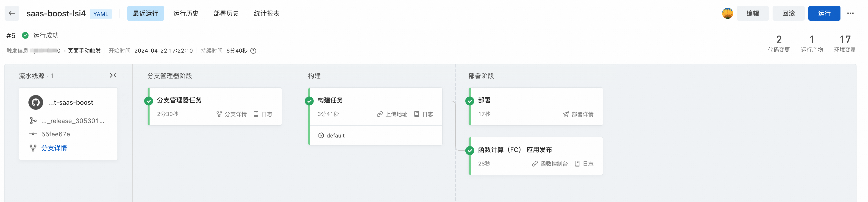
Task: Open 部署详情 in the 部署 card
Action: [579, 114]
